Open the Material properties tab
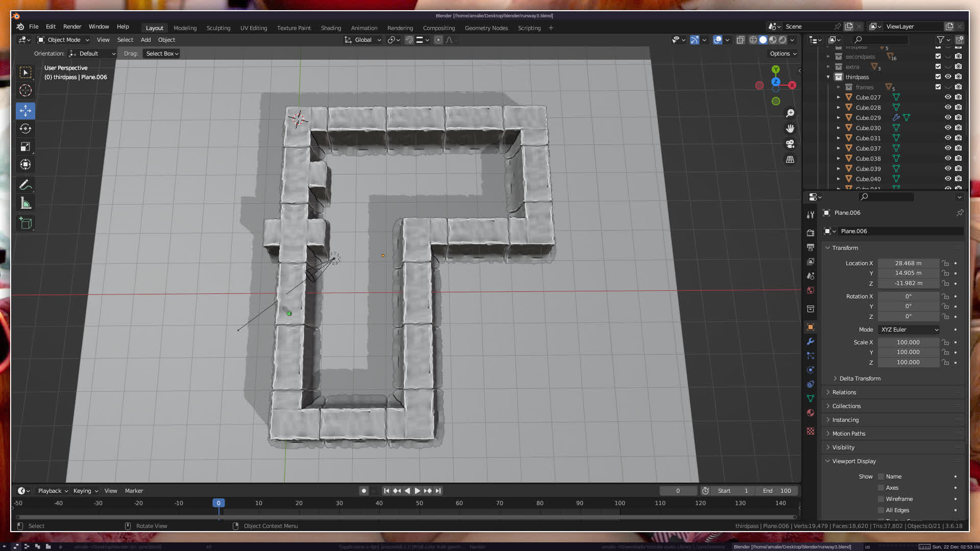This screenshot has height=551, width=980. tap(811, 413)
